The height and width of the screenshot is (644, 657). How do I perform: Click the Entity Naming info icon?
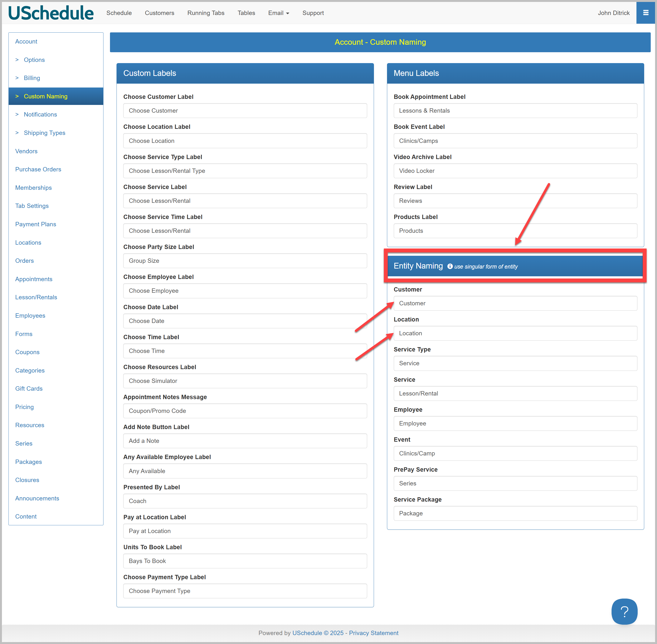point(450,267)
